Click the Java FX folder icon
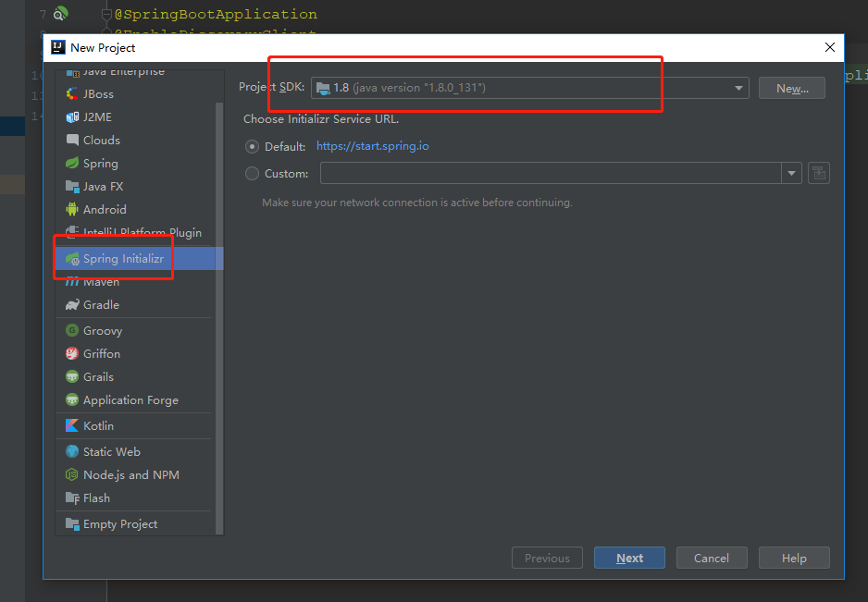868x602 pixels. click(72, 187)
